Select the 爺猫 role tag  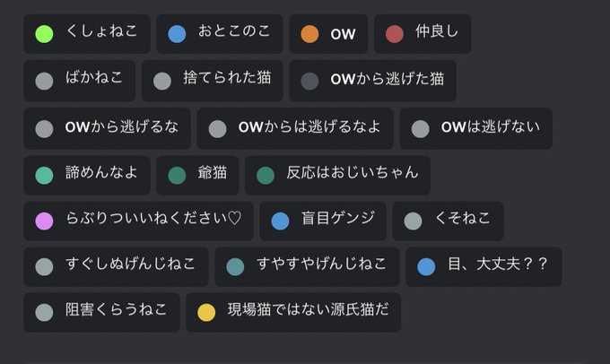[x=197, y=175]
